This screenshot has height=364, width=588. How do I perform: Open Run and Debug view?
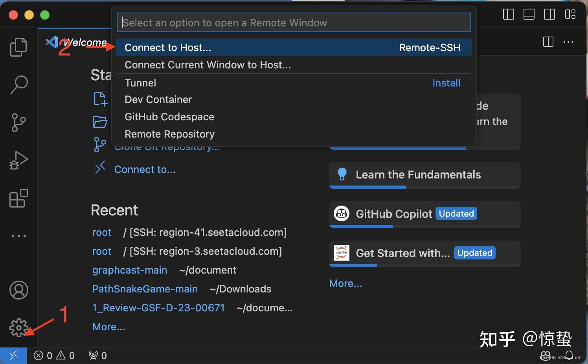18,160
